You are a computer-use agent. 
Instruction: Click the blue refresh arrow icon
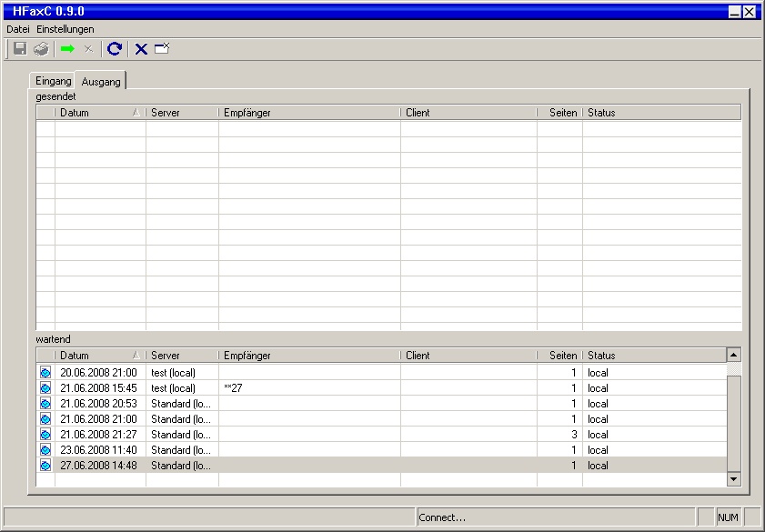115,49
